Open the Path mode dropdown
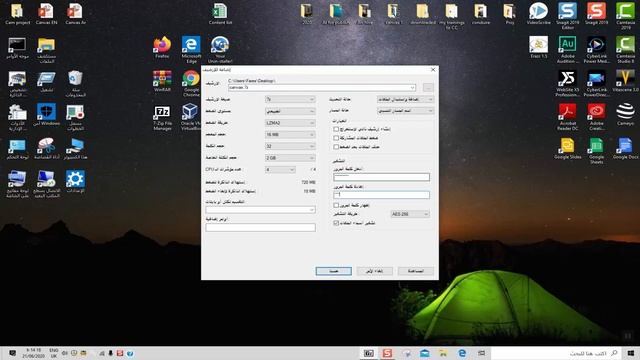Screen dimensions: 640x360 (405, 111)
